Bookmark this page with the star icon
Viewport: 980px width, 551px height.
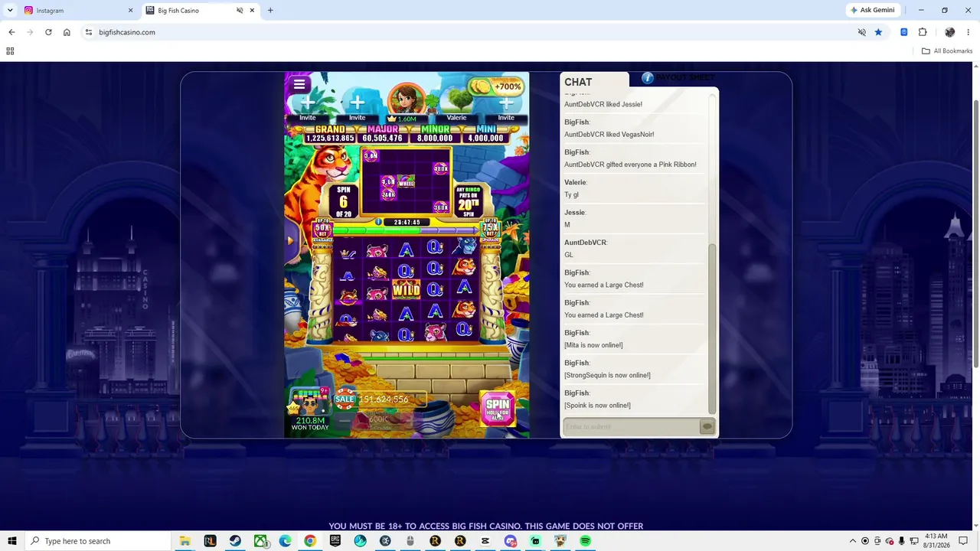(878, 32)
